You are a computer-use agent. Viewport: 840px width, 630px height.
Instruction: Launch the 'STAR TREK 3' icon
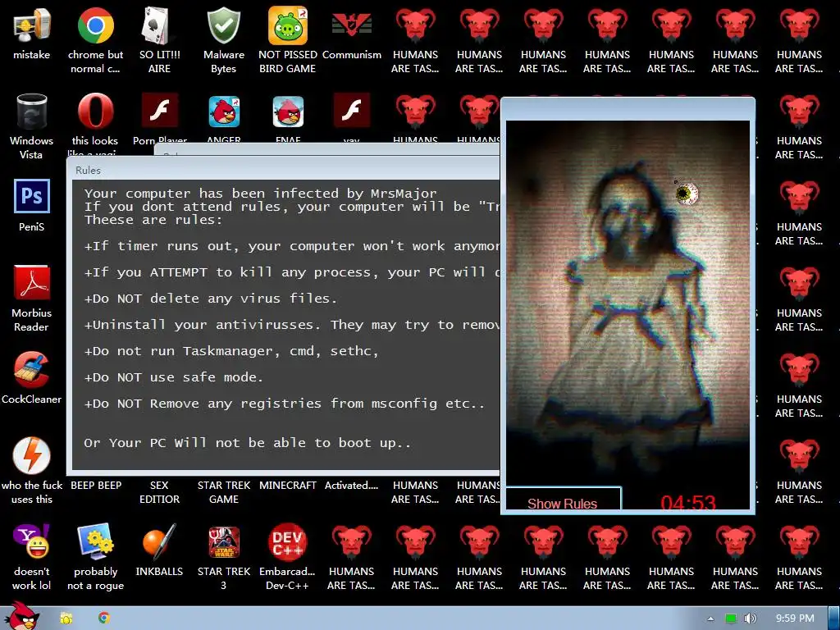point(223,541)
